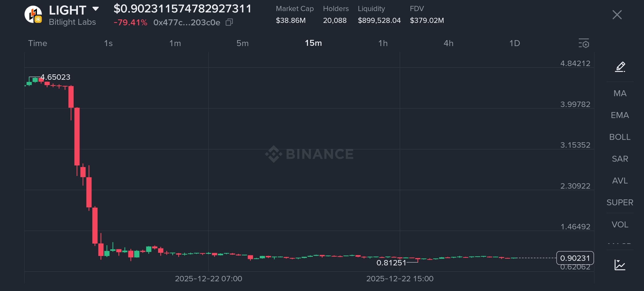Click the 0.90231 current price label
The width and height of the screenshot is (644, 291).
coord(575,258)
